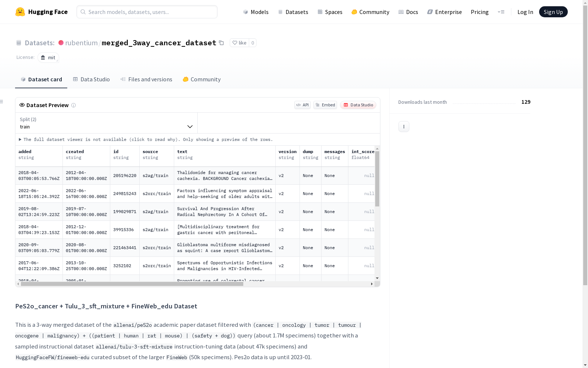588x368 pixels.
Task: Click the '[Multidisciplinary treatment for' text cell
Action: [x=225, y=230]
